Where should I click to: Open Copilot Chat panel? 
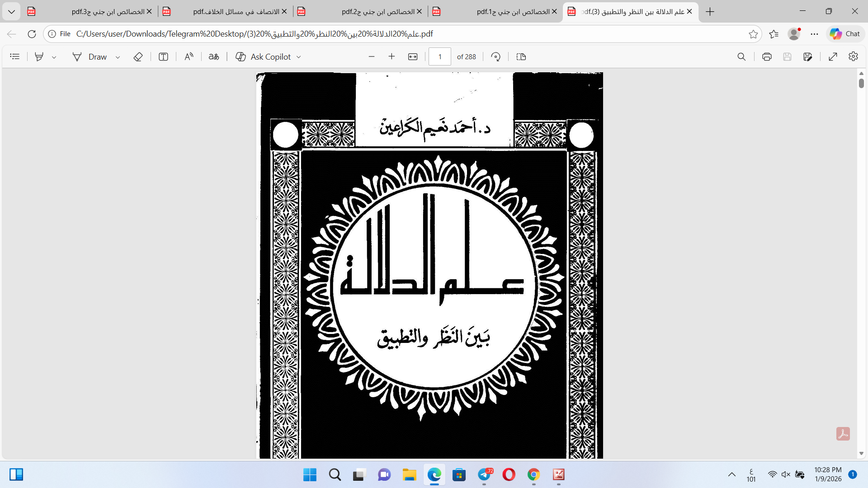[845, 34]
